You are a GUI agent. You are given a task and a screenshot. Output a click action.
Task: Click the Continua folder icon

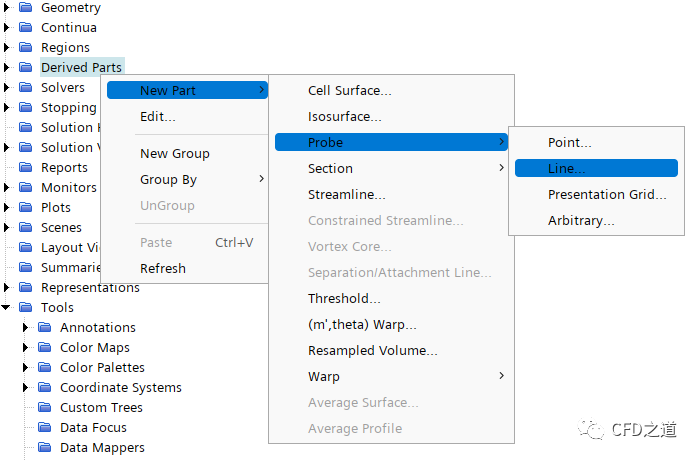pos(26,28)
